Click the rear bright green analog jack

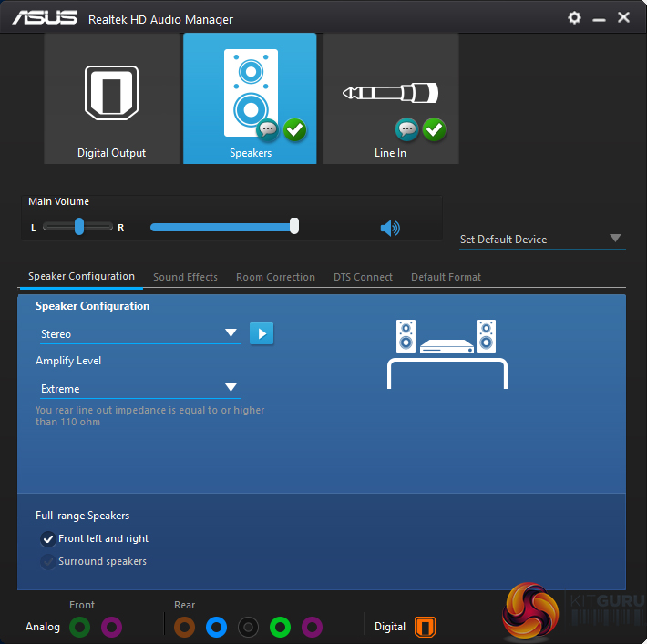[x=280, y=627]
